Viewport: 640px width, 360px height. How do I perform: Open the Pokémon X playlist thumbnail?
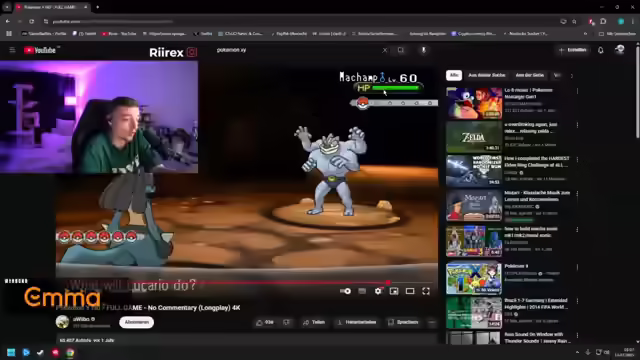point(474,278)
